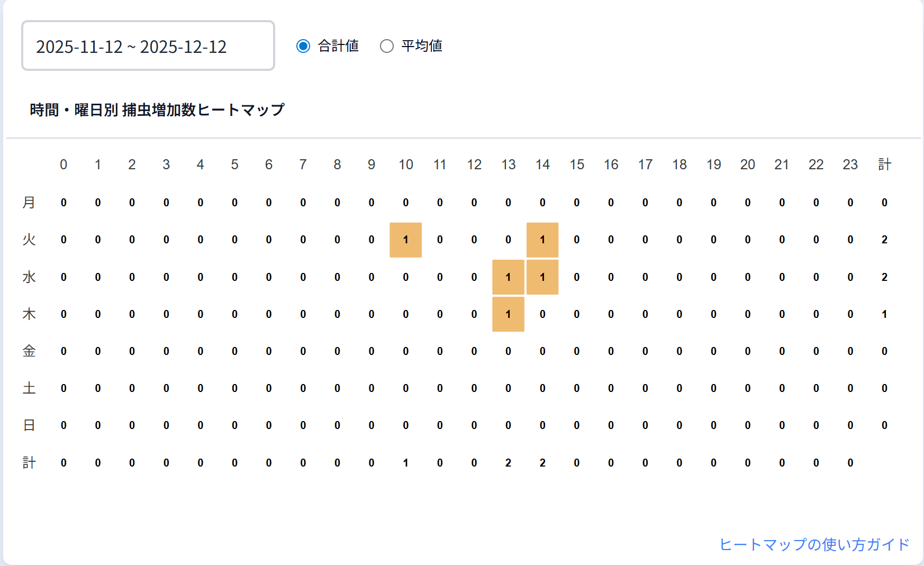Click the 計 total value for the 水 row
924x566 pixels.
pos(884,277)
